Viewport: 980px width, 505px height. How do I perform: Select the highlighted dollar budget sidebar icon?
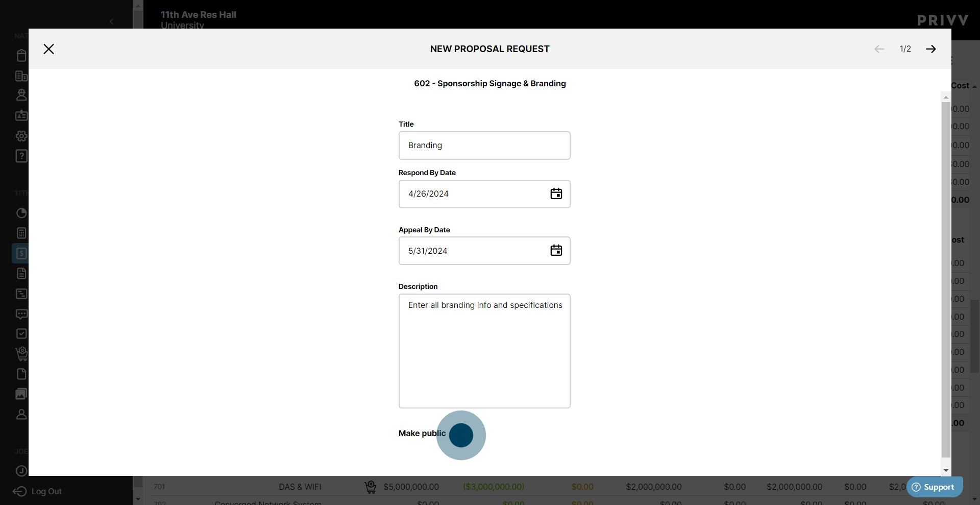21,253
